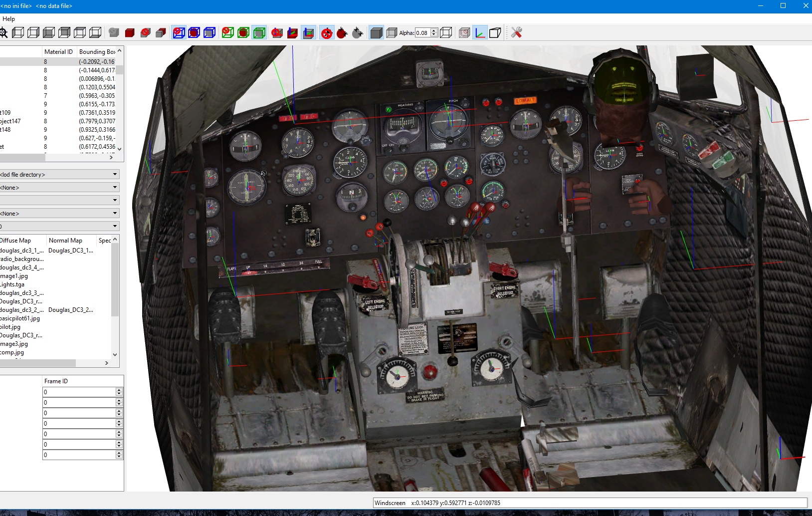The height and width of the screenshot is (516, 812).
Task: Select the pilot.jpg texture entry
Action: pos(10,327)
